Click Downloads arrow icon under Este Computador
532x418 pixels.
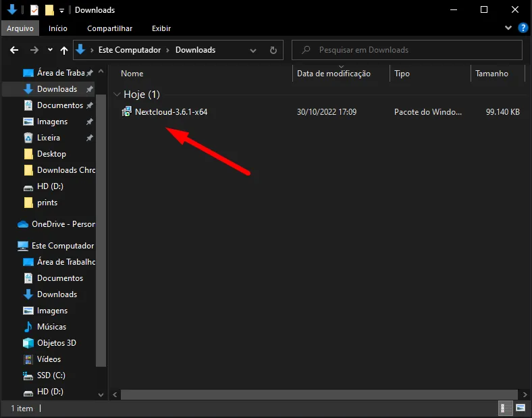(28, 294)
